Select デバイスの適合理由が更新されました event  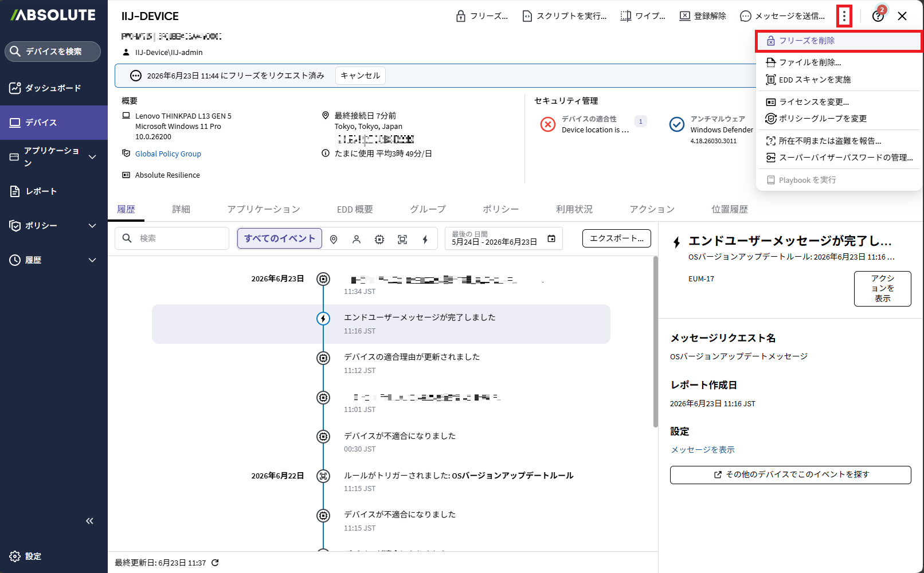381,363
